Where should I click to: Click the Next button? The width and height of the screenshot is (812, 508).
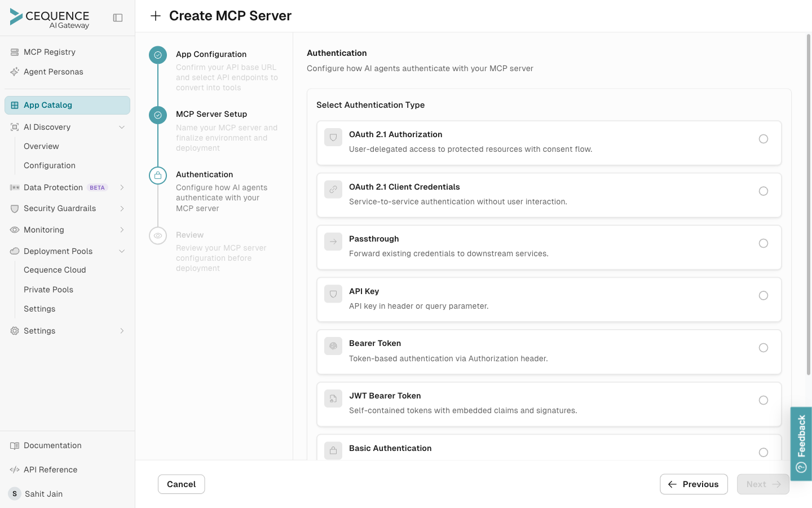pyautogui.click(x=763, y=484)
